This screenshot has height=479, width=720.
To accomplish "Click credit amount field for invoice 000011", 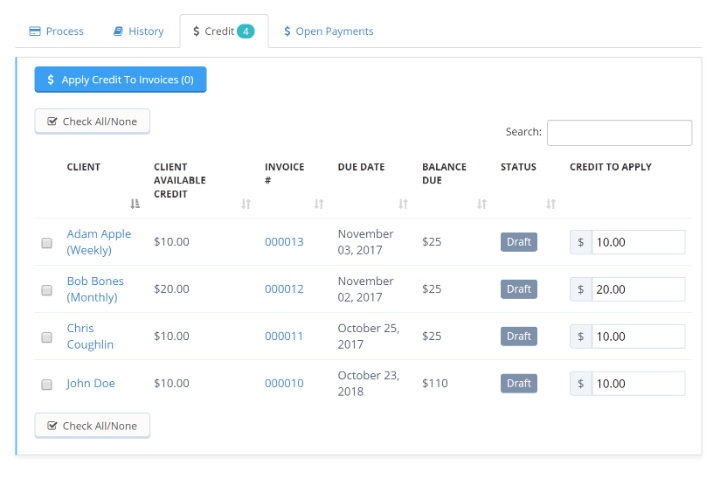I will pos(638,336).
